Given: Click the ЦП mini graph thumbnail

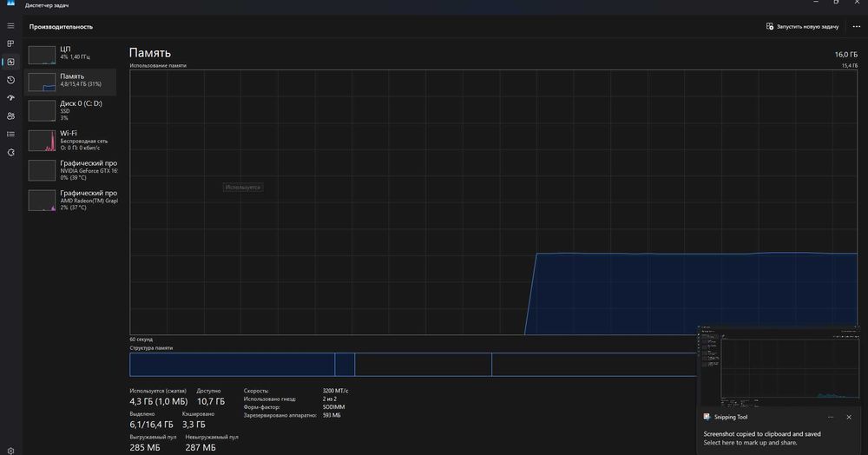Looking at the screenshot, I should (x=42, y=56).
